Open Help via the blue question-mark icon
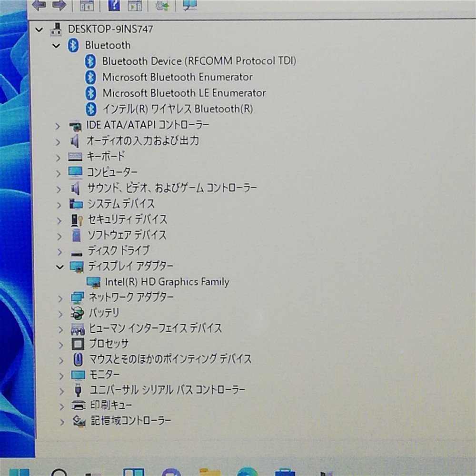 point(114,5)
